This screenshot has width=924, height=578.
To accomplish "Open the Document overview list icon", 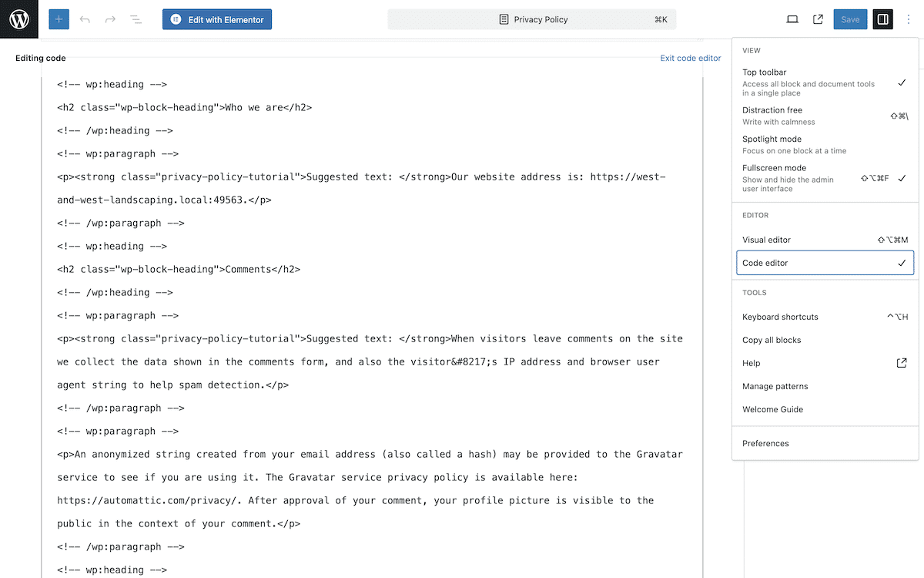I will pyautogui.click(x=136, y=19).
